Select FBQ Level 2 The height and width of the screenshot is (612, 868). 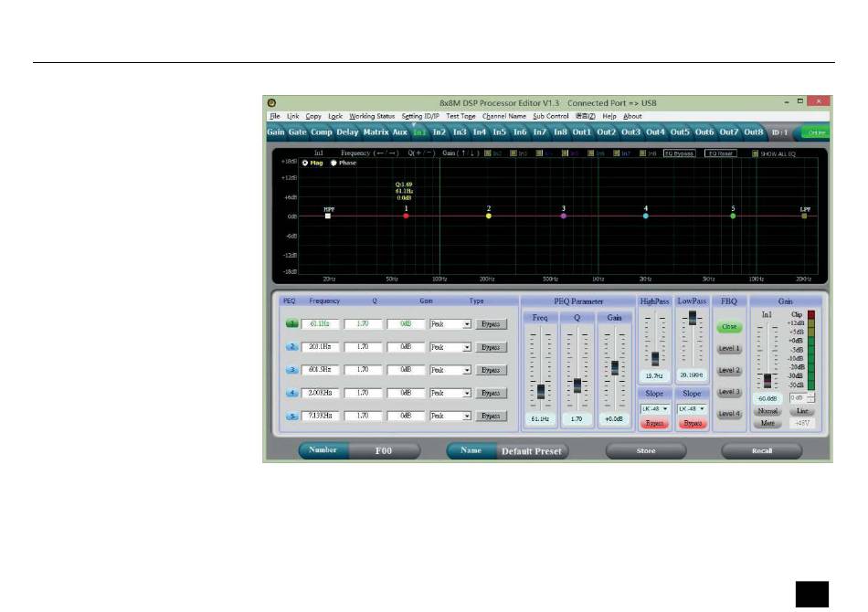(729, 370)
